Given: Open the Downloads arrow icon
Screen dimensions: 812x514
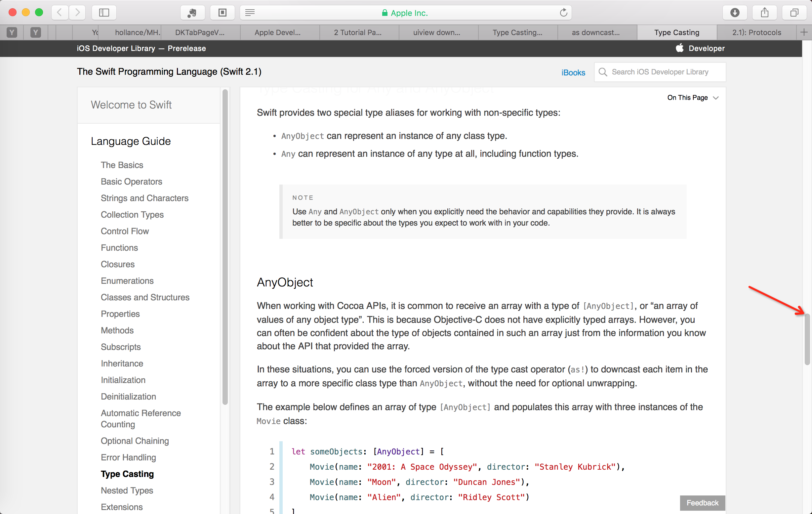Looking at the screenshot, I should (735, 13).
